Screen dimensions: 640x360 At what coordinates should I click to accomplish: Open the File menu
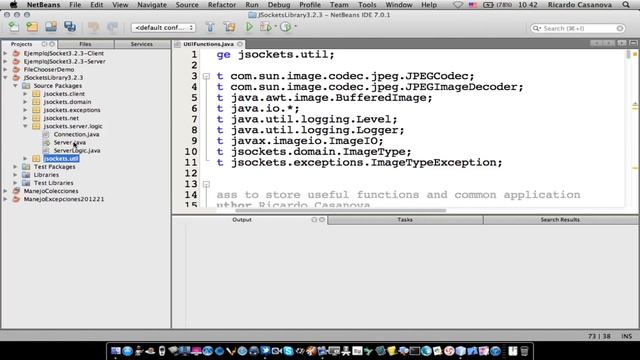pos(75,5)
